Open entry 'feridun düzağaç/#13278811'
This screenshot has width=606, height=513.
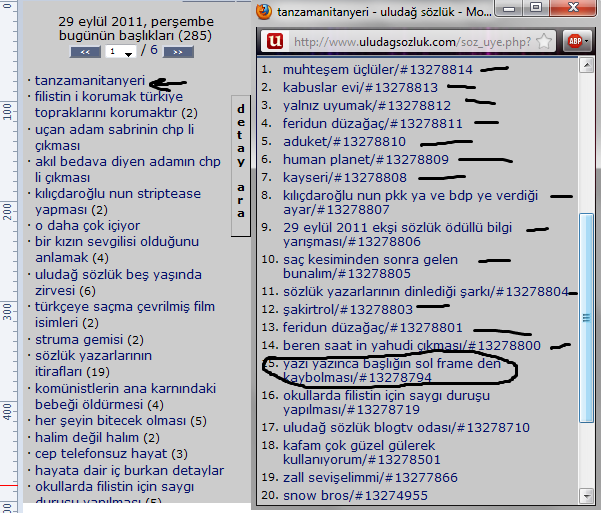pos(373,124)
